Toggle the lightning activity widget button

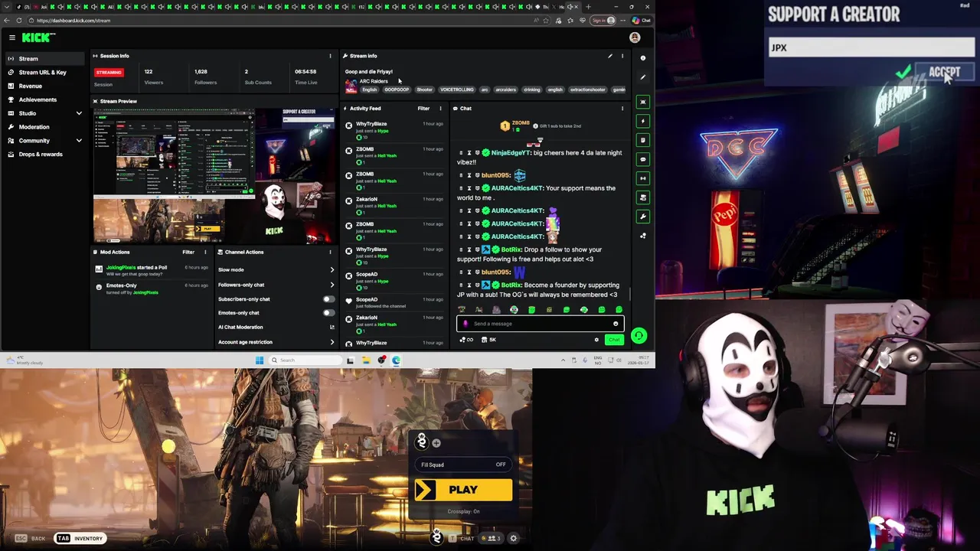[x=643, y=121]
